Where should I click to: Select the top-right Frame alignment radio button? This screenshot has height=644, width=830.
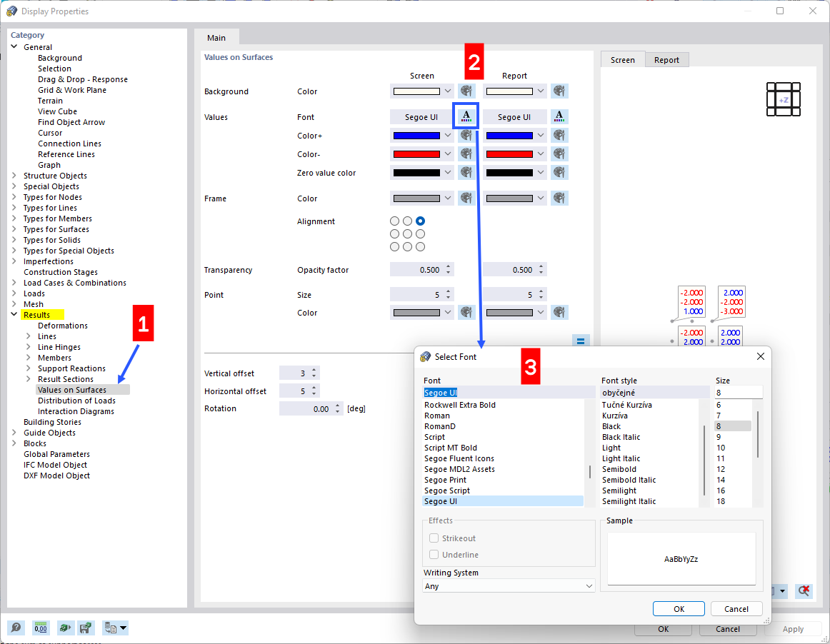coord(420,221)
